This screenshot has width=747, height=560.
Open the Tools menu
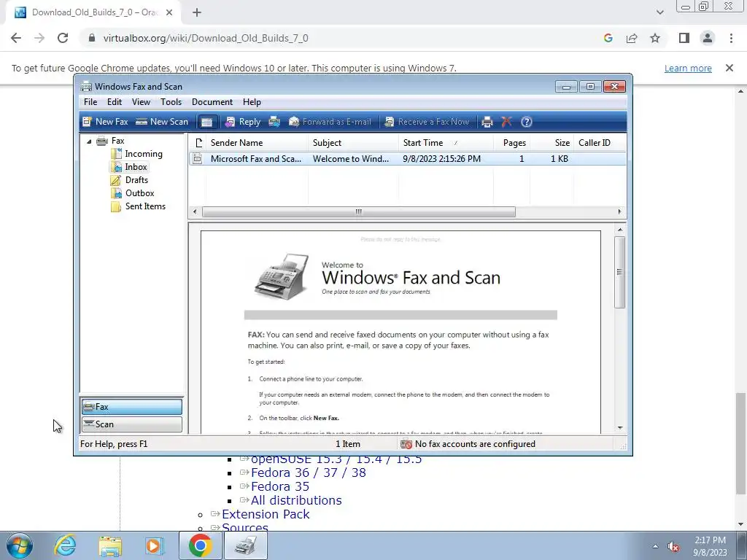(x=171, y=102)
